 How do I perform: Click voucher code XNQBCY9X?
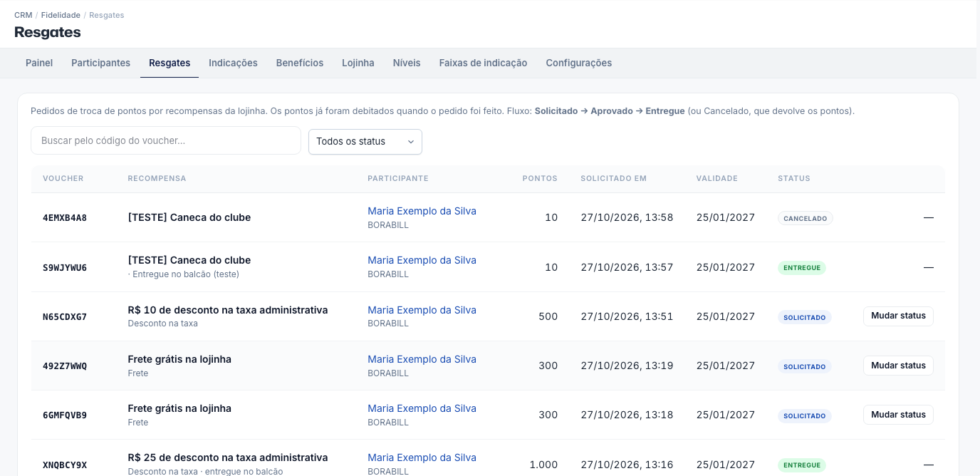pyautogui.click(x=65, y=465)
